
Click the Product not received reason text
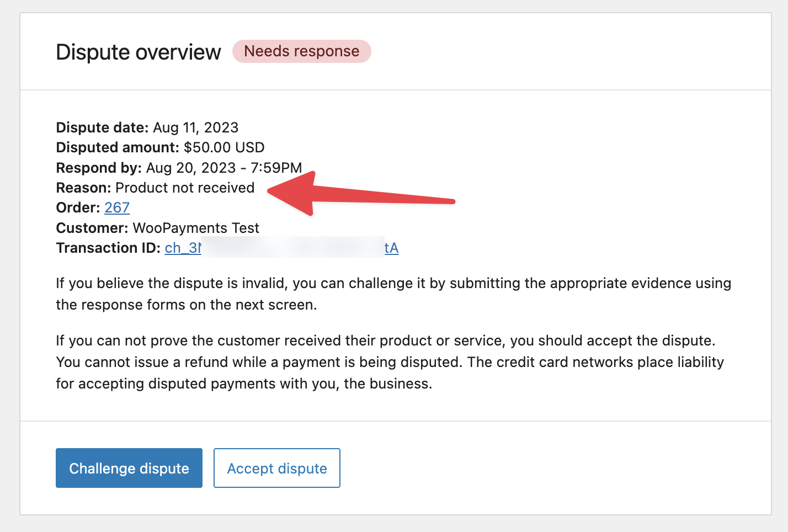tap(185, 188)
